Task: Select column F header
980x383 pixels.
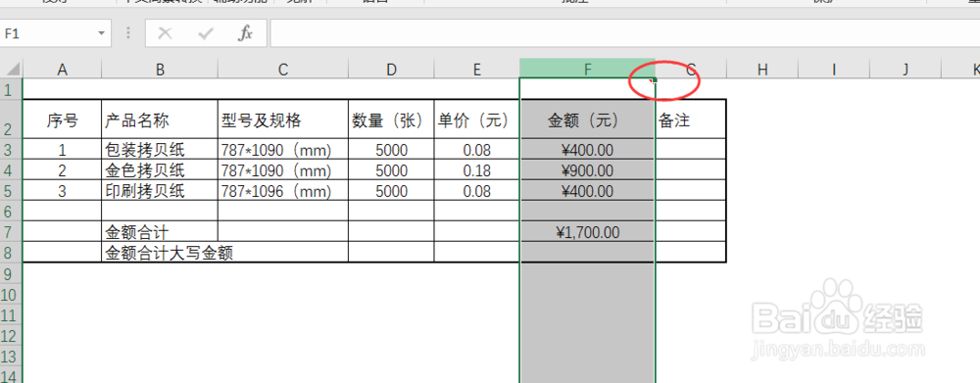Action: (587, 70)
